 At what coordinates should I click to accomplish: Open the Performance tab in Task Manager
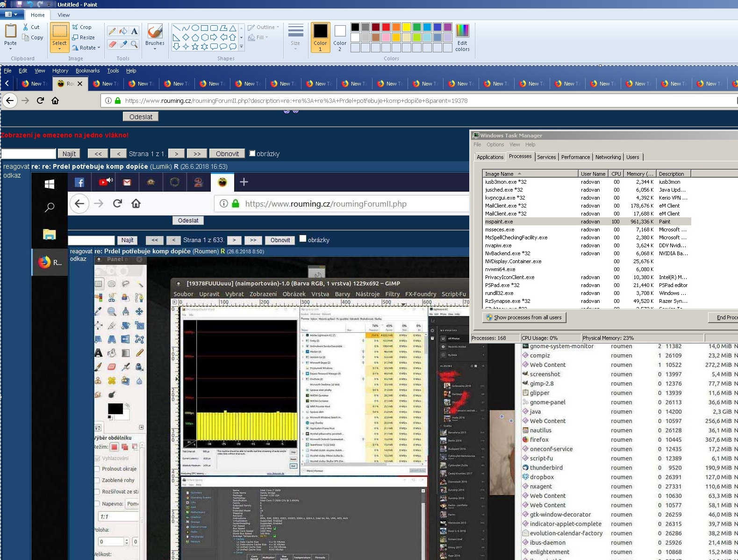[575, 157]
